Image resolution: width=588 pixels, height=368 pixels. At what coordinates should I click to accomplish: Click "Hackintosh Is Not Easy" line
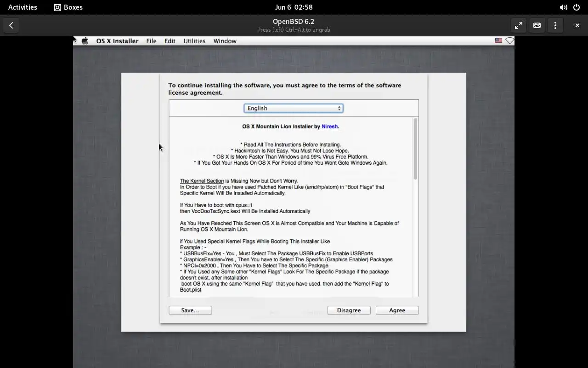coord(290,150)
